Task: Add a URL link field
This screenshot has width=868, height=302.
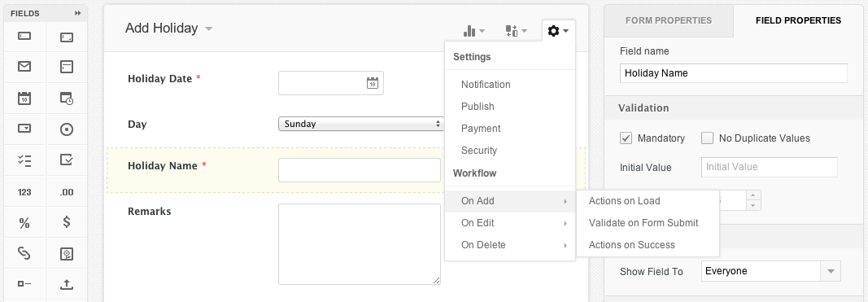Action: [24, 253]
